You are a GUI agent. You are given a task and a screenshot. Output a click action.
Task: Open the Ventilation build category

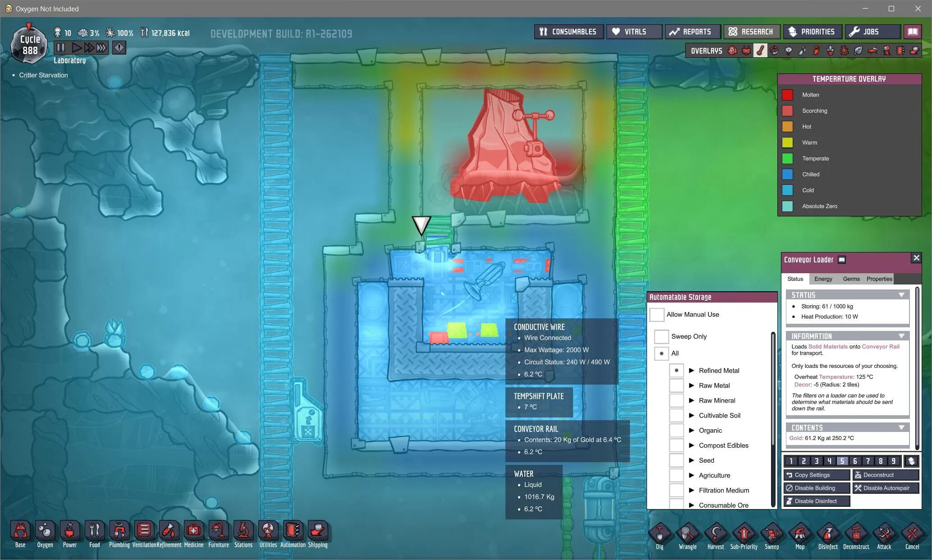coord(144,531)
